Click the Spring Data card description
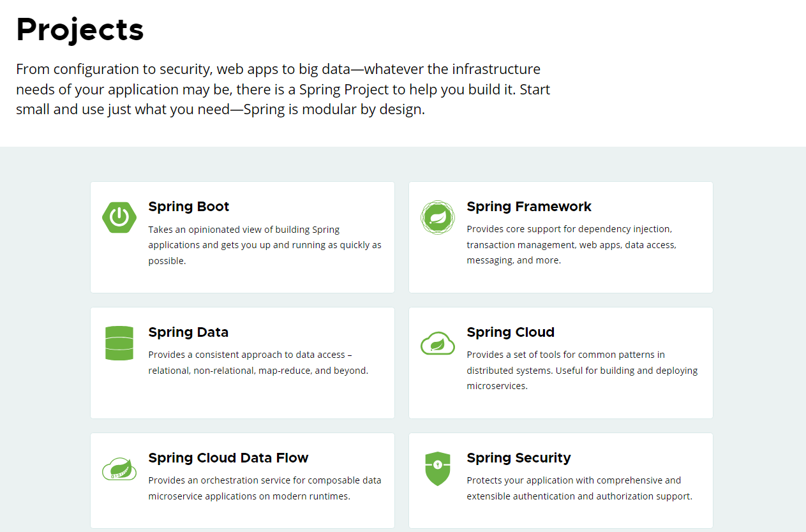This screenshot has height=532, width=806. 258,362
